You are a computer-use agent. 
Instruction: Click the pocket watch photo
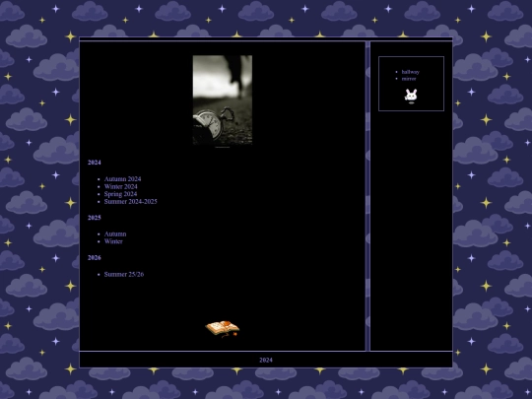tap(223, 100)
